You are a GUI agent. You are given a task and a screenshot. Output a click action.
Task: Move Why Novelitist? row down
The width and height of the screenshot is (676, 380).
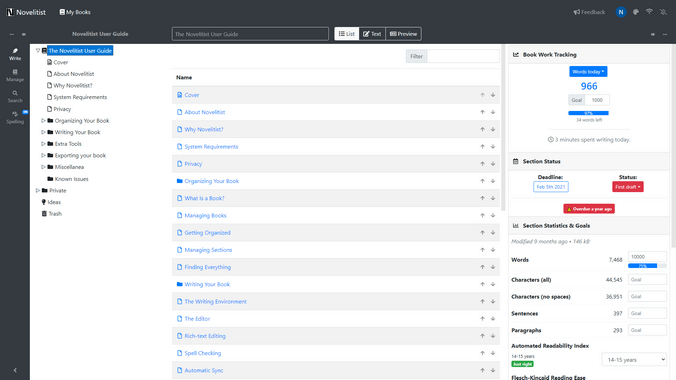point(493,129)
